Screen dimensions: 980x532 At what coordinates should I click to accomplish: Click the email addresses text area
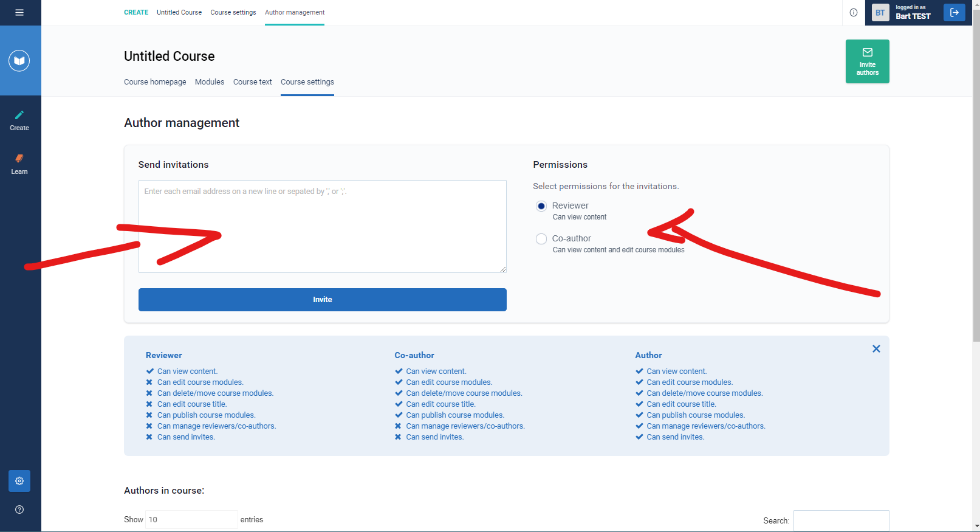[323, 226]
